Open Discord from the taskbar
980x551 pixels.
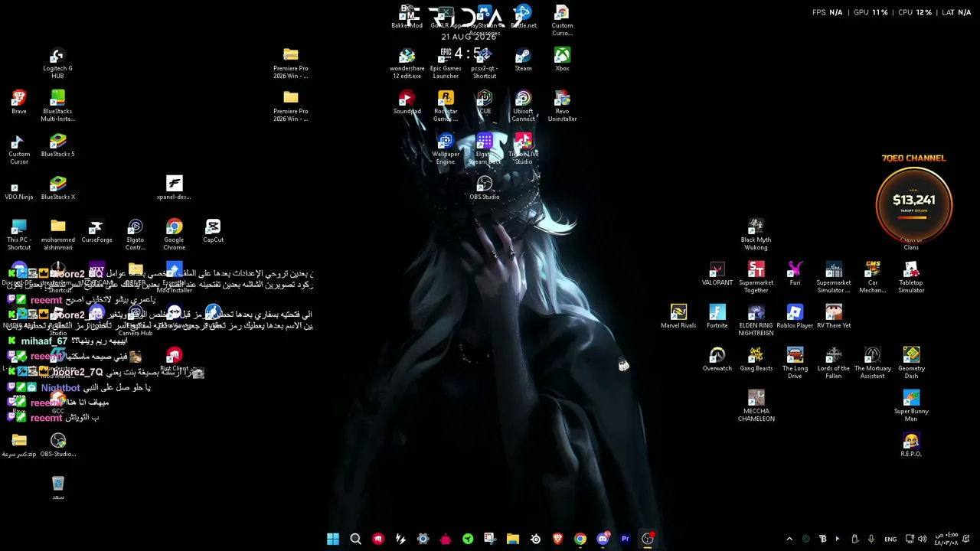(603, 539)
